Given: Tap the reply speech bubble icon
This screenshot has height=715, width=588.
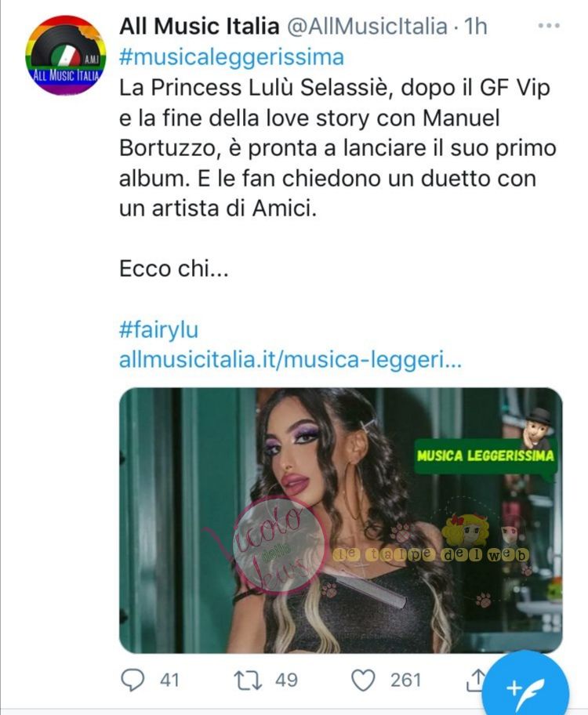Looking at the screenshot, I should click(x=132, y=681).
